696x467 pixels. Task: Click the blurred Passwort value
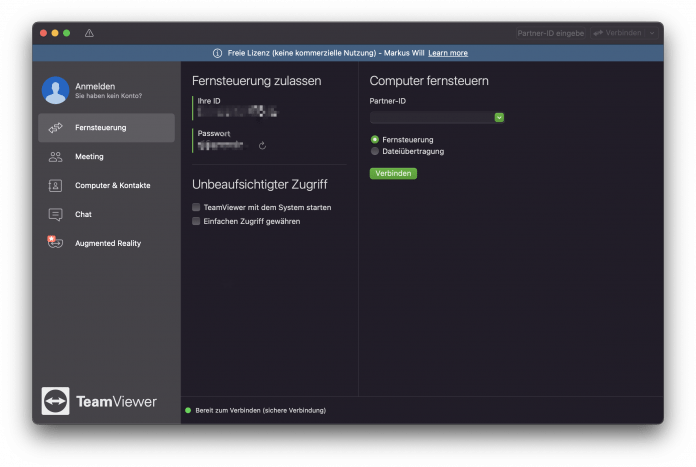click(221, 145)
